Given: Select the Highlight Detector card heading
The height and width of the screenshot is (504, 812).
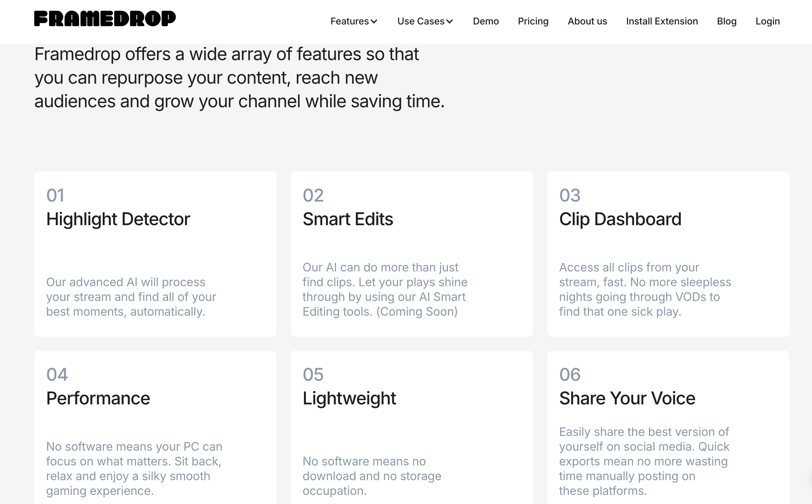Looking at the screenshot, I should click(118, 219).
